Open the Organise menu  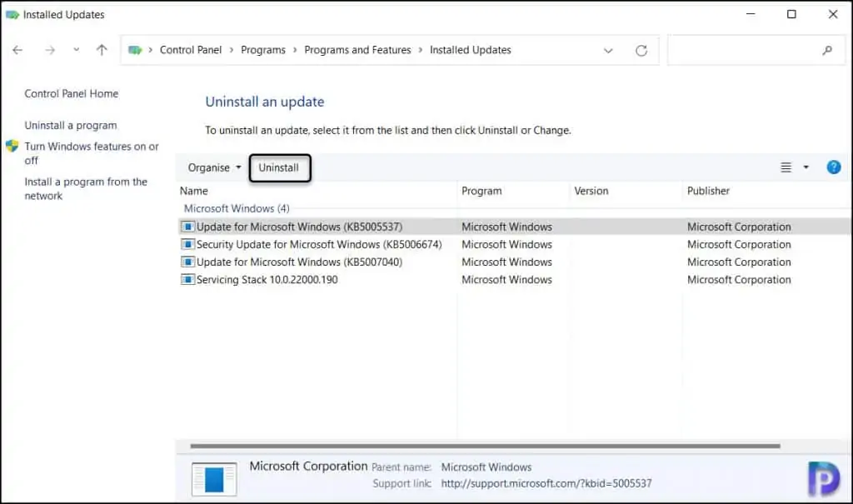(214, 167)
